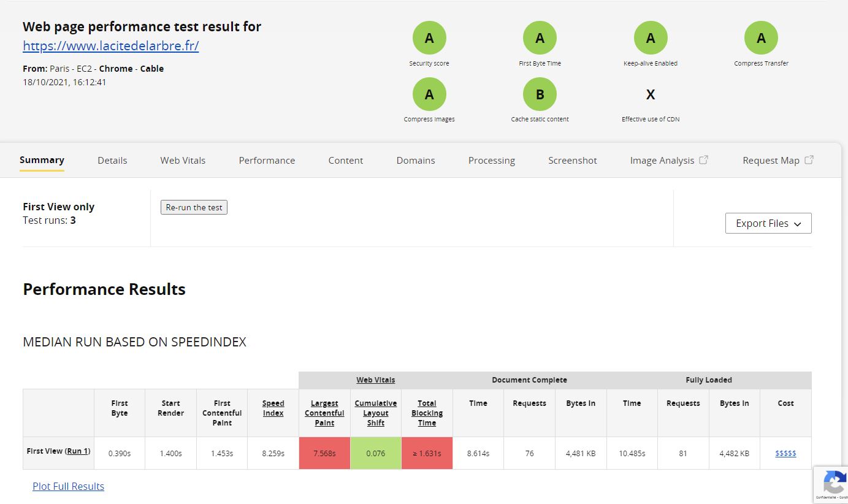848x504 pixels.
Task: Click the Fully Loaded header cell
Action: (x=709, y=380)
